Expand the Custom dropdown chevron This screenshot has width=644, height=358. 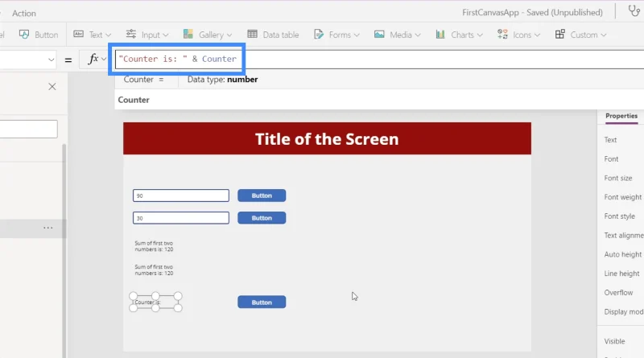(x=603, y=35)
